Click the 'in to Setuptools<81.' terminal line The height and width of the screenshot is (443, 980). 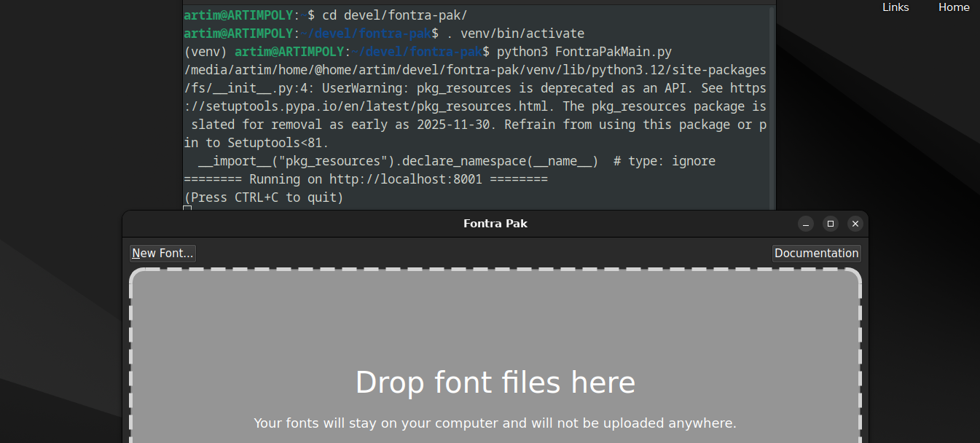[x=256, y=143]
